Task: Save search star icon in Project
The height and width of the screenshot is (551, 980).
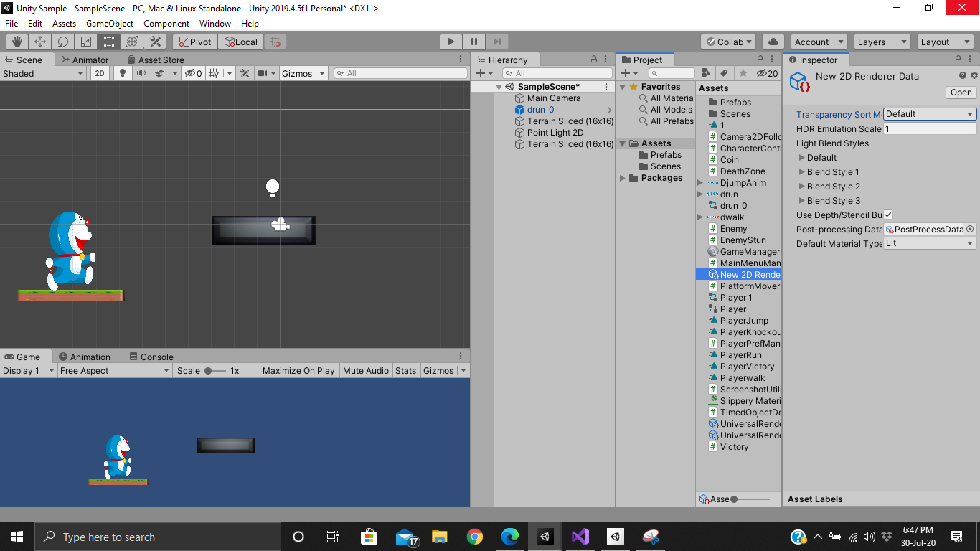Action: coord(743,73)
